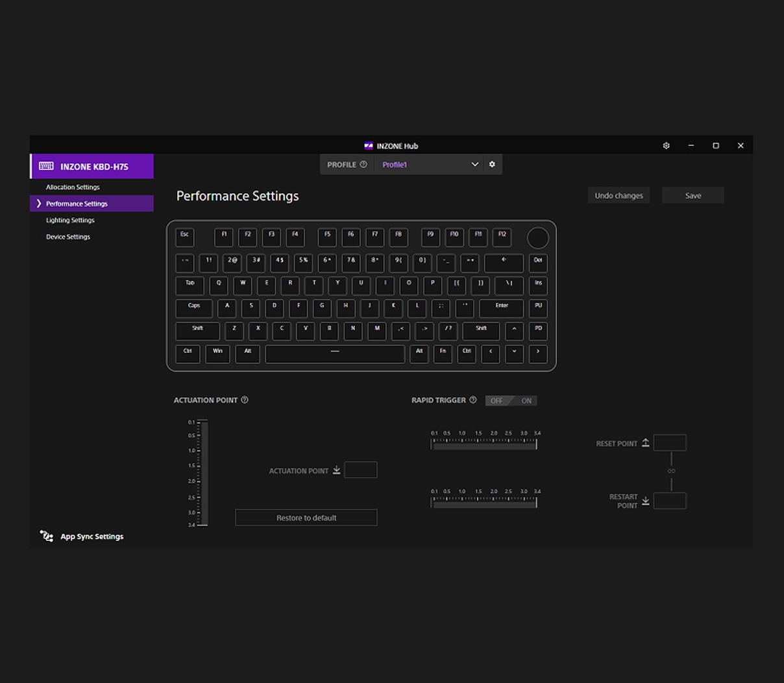Select the Backspace key on keyboard diagram
This screenshot has width=784, height=683.
[x=504, y=263]
